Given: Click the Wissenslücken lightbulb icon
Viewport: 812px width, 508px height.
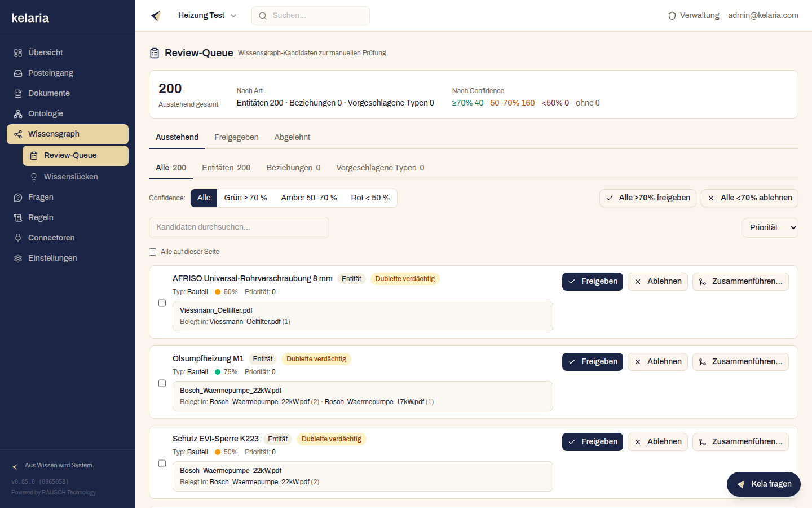Looking at the screenshot, I should pyautogui.click(x=34, y=177).
